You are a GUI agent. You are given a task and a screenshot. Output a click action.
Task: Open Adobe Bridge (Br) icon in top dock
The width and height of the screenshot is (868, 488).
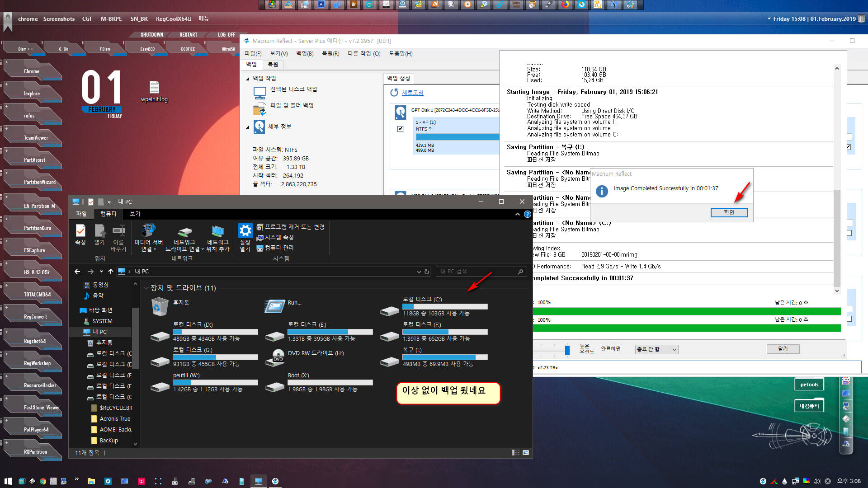pos(354,5)
